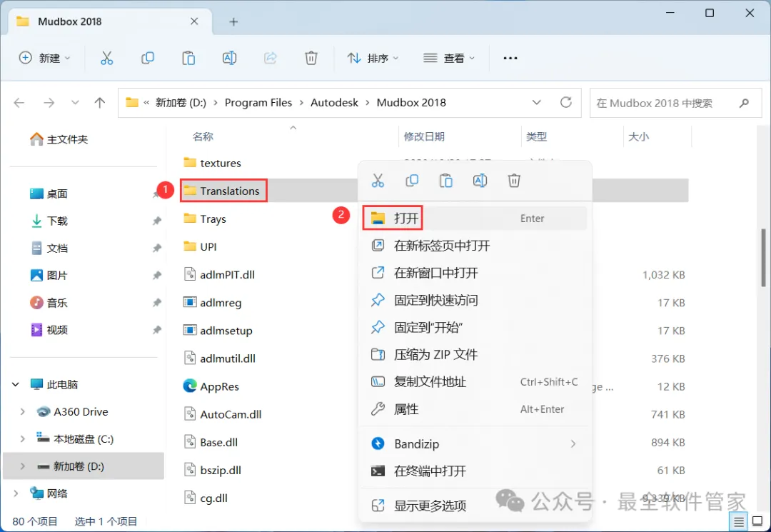Collapse the 此电脑 tree node
The image size is (771, 532).
pyautogui.click(x=16, y=384)
